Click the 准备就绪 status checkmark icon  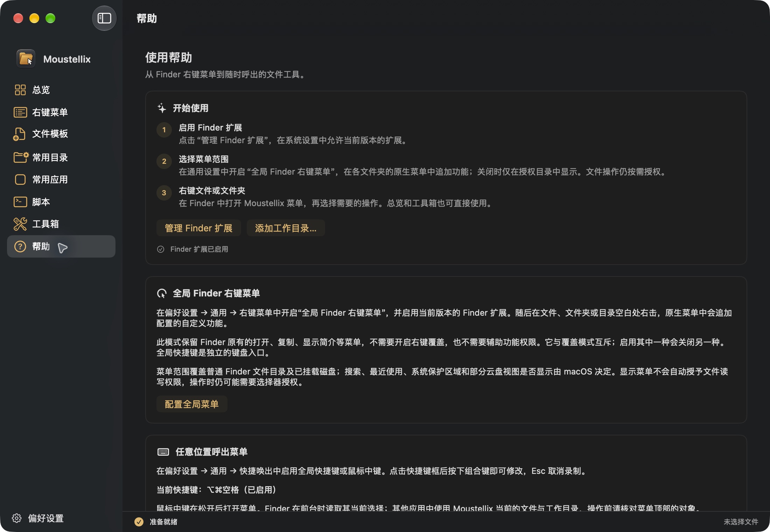[x=139, y=522]
